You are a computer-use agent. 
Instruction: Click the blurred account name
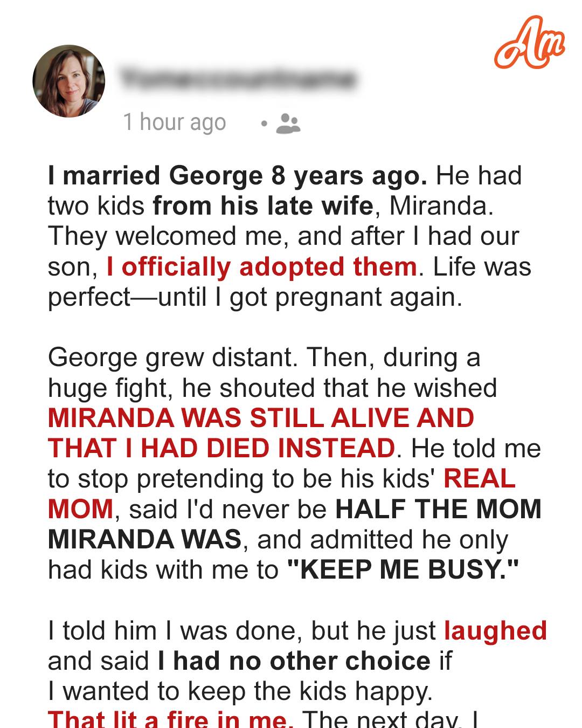point(239,78)
